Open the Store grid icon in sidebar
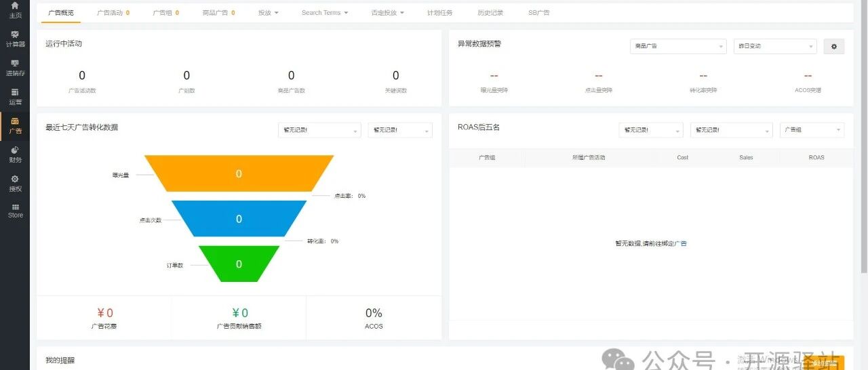Image resolution: width=868 pixels, height=370 pixels. 15,211
